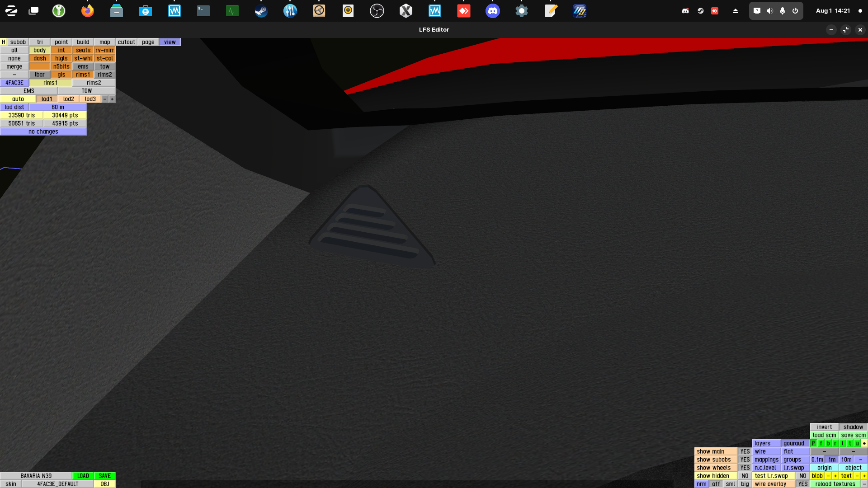
Task: Click the black dot layer button
Action: [x=864, y=443]
